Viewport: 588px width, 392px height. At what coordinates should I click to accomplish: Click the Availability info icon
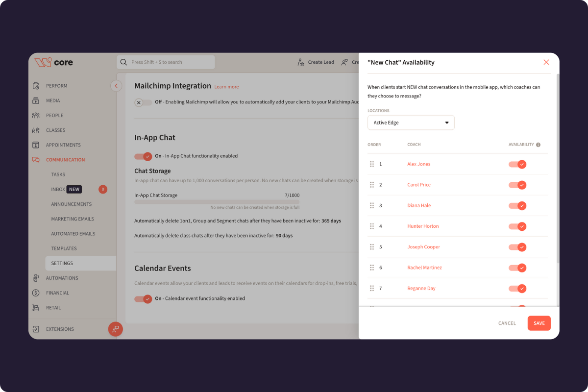click(538, 145)
